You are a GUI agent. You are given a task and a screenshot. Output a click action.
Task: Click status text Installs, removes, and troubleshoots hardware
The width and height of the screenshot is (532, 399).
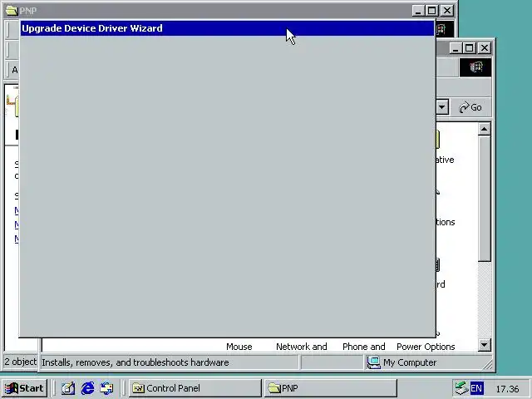click(x=135, y=362)
